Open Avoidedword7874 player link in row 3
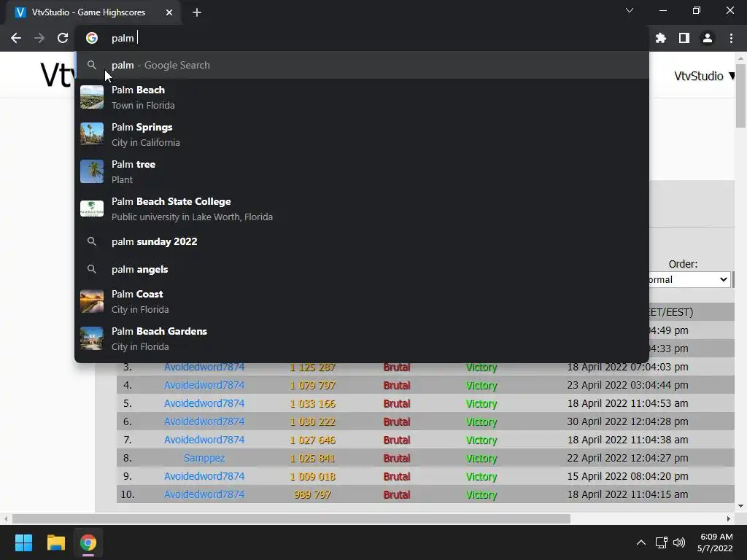Image resolution: width=747 pixels, height=560 pixels. click(204, 367)
